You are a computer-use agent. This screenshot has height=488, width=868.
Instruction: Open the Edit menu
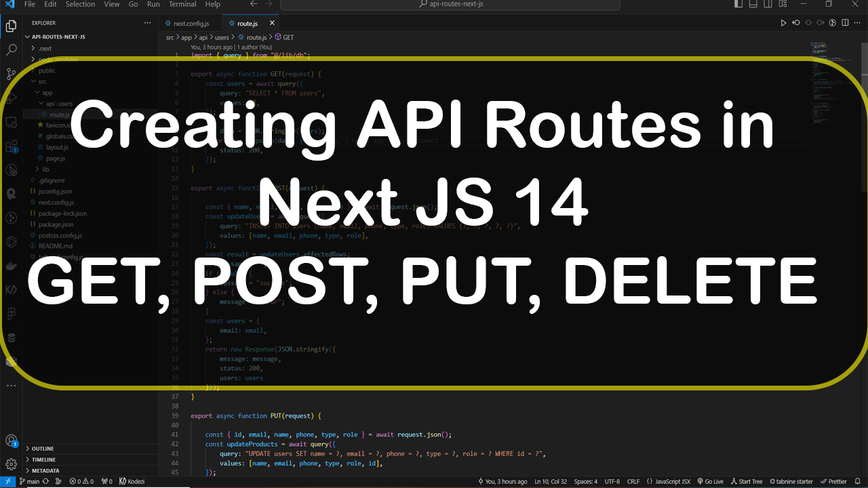coord(51,4)
